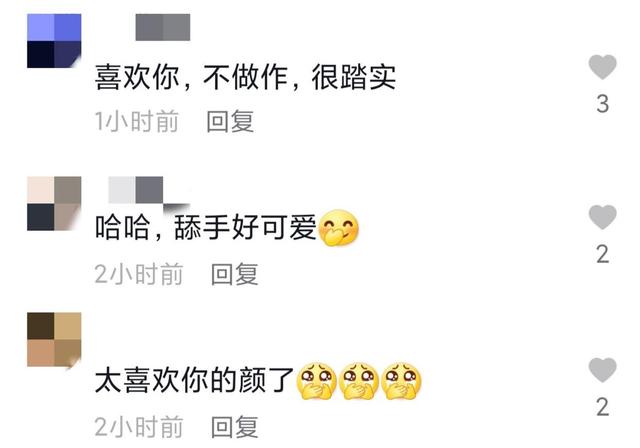Like the 太喜欢你的颜了 comment
This screenshot has height=448, width=640.
[602, 370]
